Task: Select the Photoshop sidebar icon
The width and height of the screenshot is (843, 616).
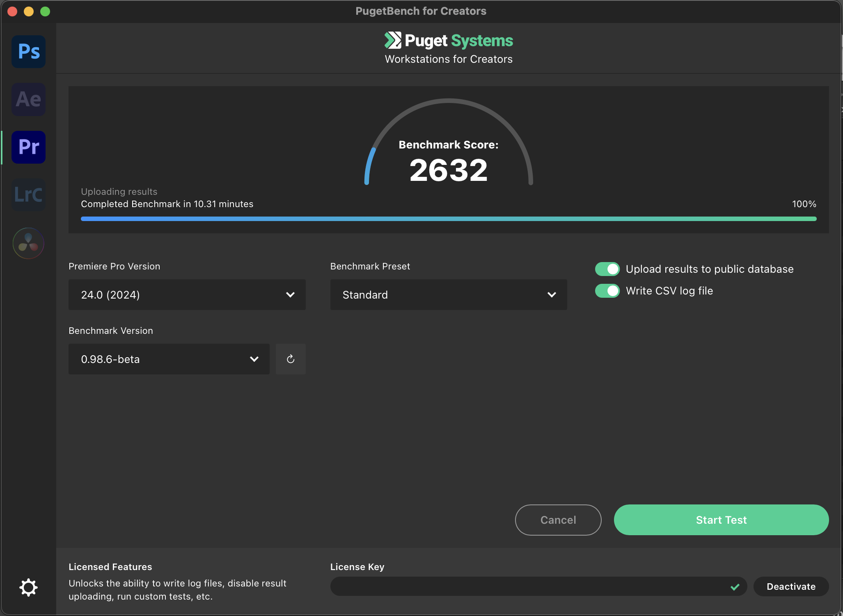Action: click(29, 52)
